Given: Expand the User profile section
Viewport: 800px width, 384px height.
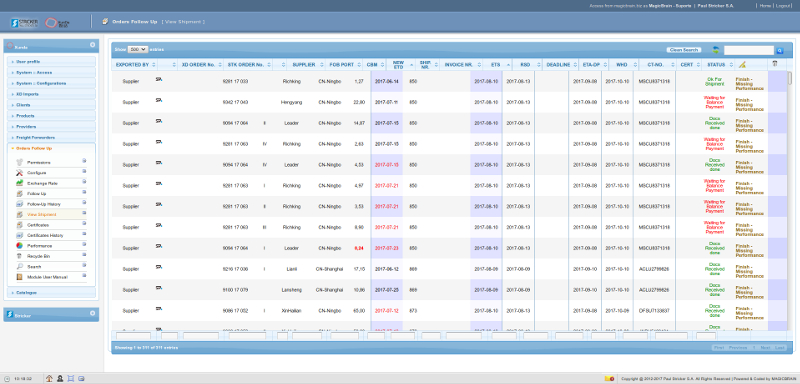Looking at the screenshot, I should 51,61.
